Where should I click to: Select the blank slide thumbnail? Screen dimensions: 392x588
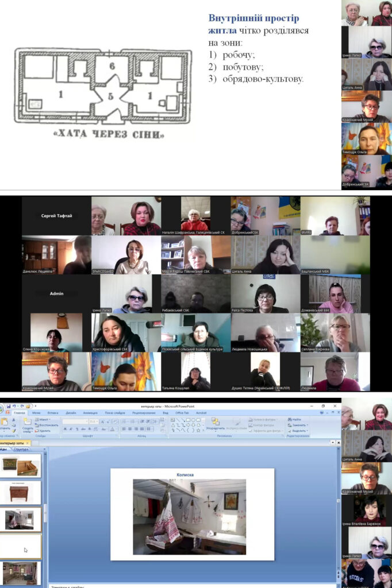(x=21, y=546)
